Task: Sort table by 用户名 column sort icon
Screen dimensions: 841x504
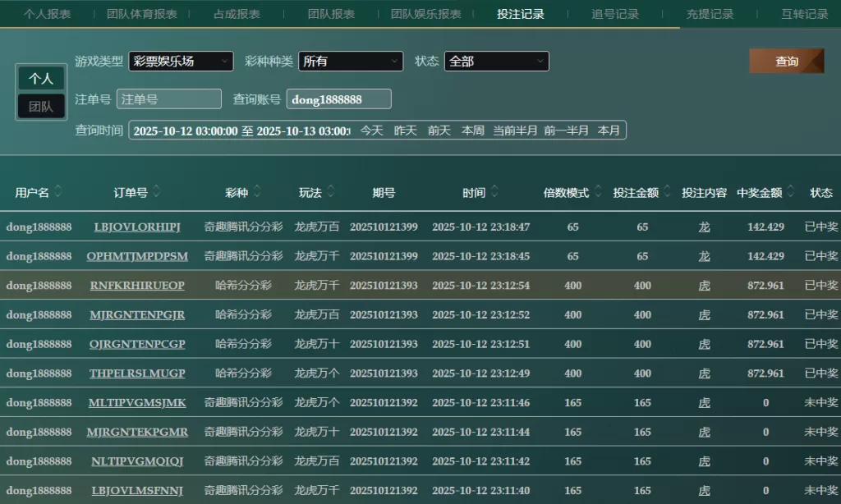Action: tap(58, 192)
